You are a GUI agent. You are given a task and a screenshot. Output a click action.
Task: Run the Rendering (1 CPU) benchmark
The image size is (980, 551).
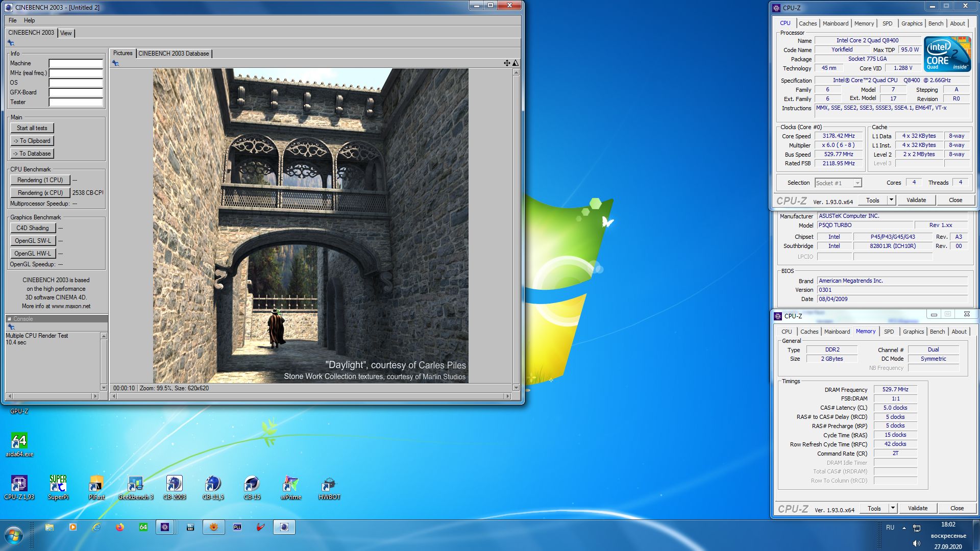point(40,180)
